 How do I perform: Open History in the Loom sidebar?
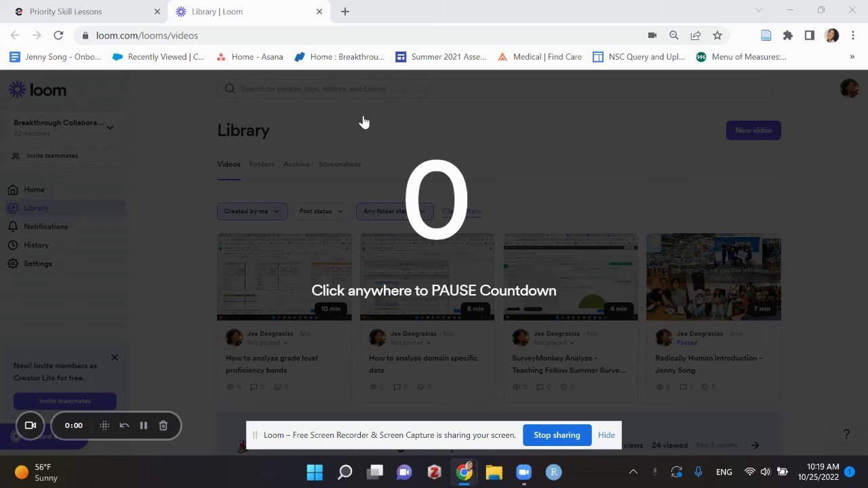pyautogui.click(x=36, y=245)
